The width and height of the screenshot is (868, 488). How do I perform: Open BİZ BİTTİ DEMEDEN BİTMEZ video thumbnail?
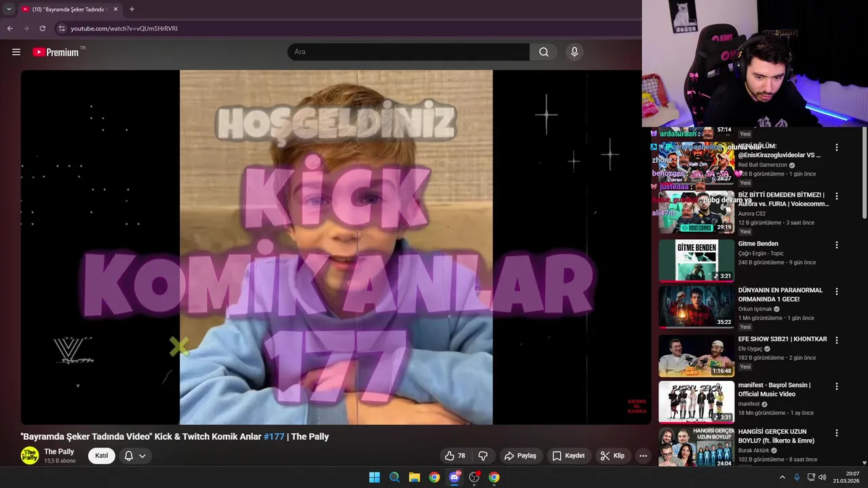(696, 212)
